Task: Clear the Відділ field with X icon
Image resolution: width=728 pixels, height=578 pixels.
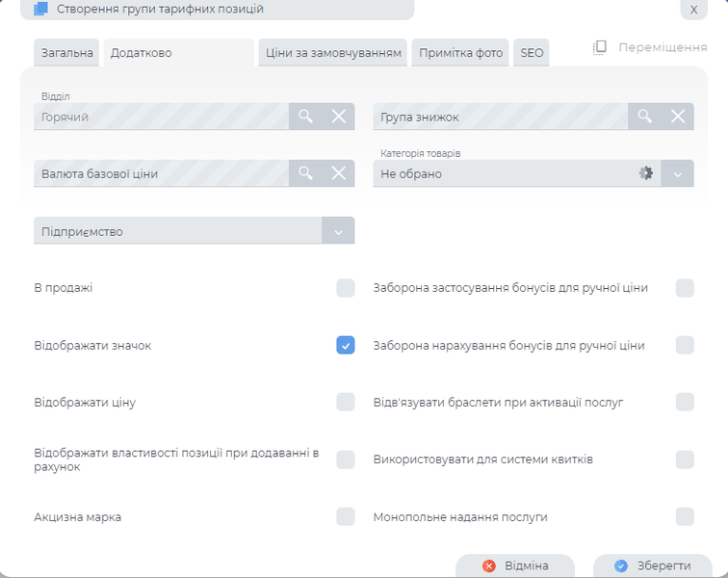Action: 339,117
